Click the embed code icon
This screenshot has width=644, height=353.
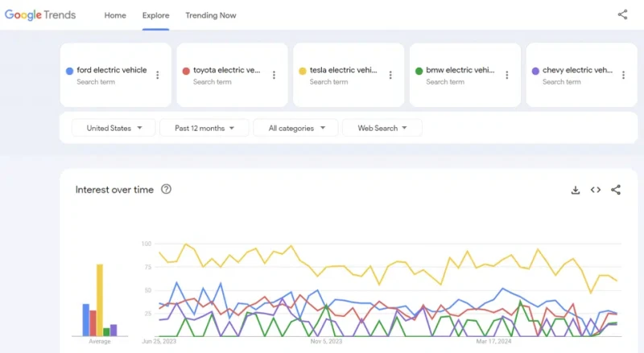tap(596, 190)
